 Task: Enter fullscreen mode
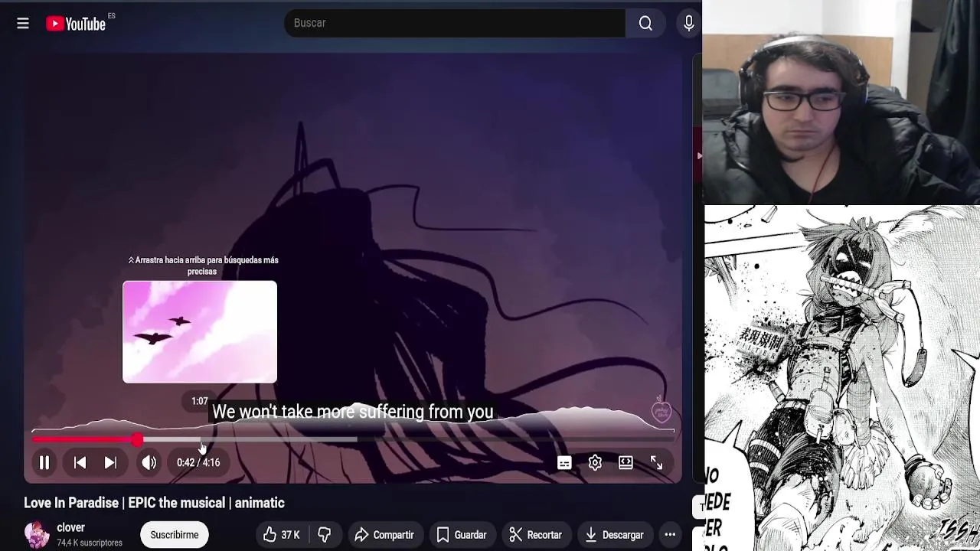656,462
